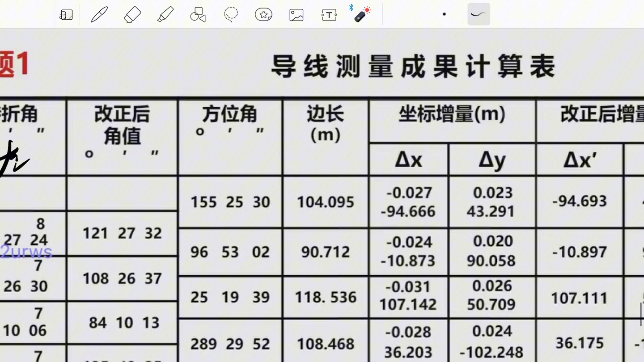Click the 坐标增量(m) header
Screen dimensions: 644x362
pyautogui.click(x=452, y=115)
